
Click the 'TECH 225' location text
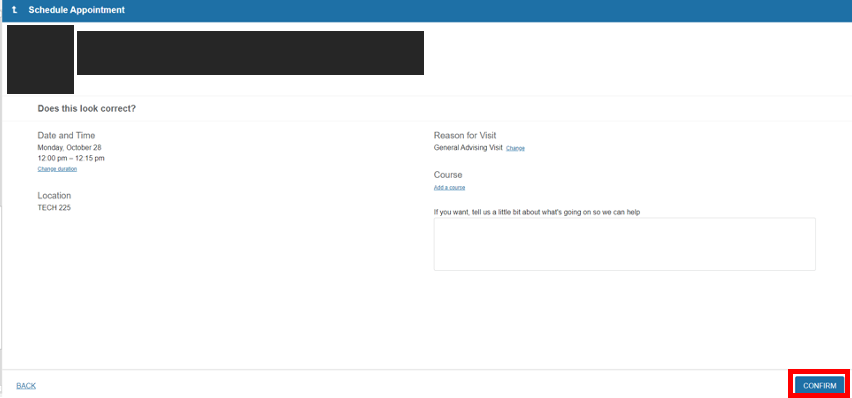click(x=54, y=208)
